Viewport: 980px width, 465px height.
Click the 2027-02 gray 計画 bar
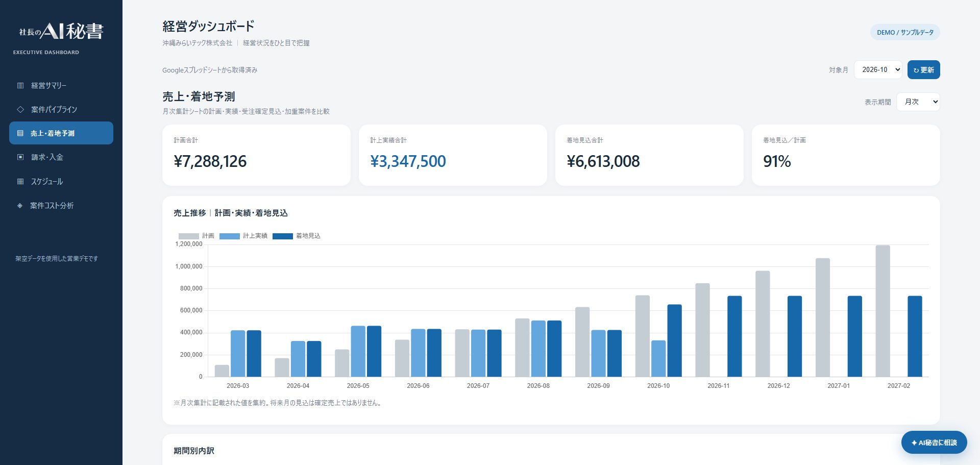[x=883, y=311]
